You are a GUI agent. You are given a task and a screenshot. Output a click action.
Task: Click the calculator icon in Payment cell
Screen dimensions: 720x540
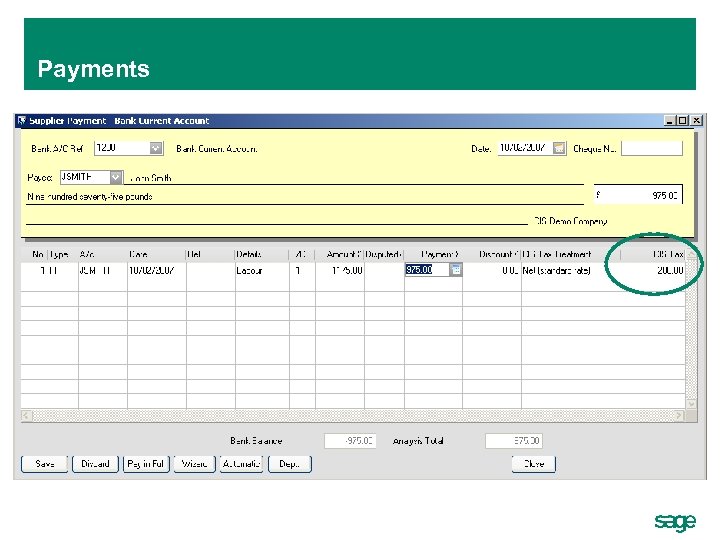click(x=456, y=270)
